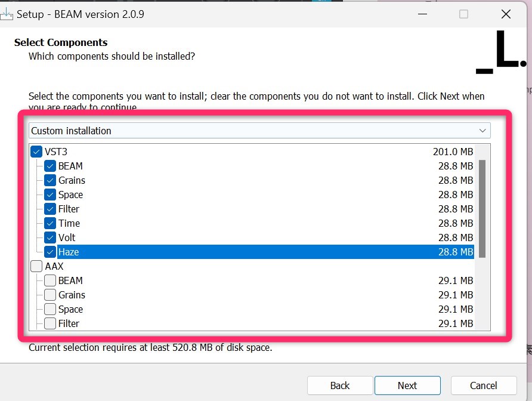Toggle the highlighted Haze checkbox
Image resolution: width=532 pixels, height=401 pixels.
(x=50, y=252)
